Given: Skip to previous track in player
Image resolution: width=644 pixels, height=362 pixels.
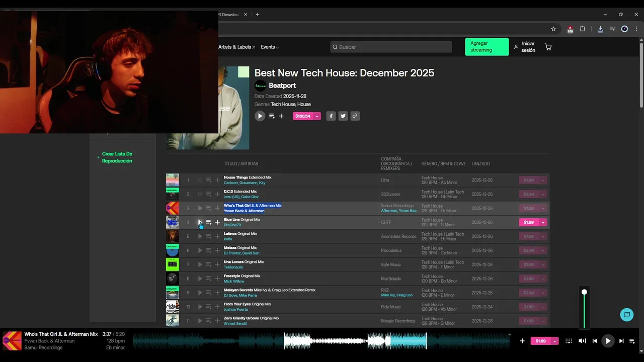Looking at the screenshot, I should 595,341.
